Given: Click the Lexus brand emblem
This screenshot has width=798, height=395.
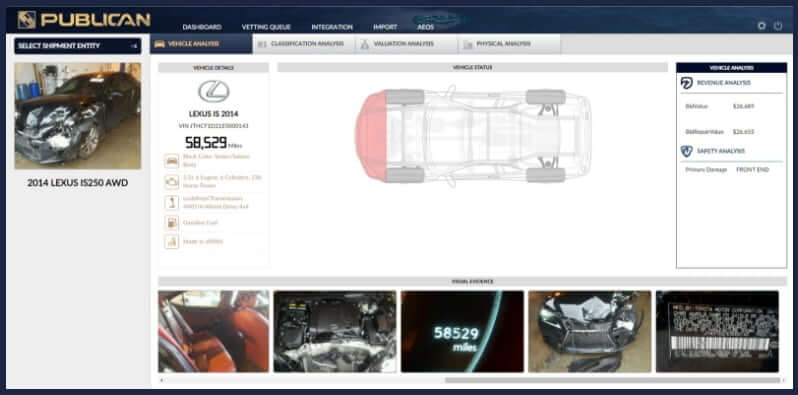Looking at the screenshot, I should (214, 92).
